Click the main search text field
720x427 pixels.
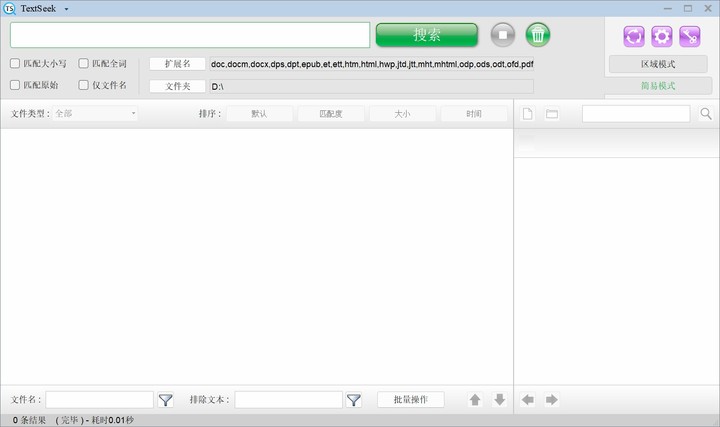tap(190, 36)
